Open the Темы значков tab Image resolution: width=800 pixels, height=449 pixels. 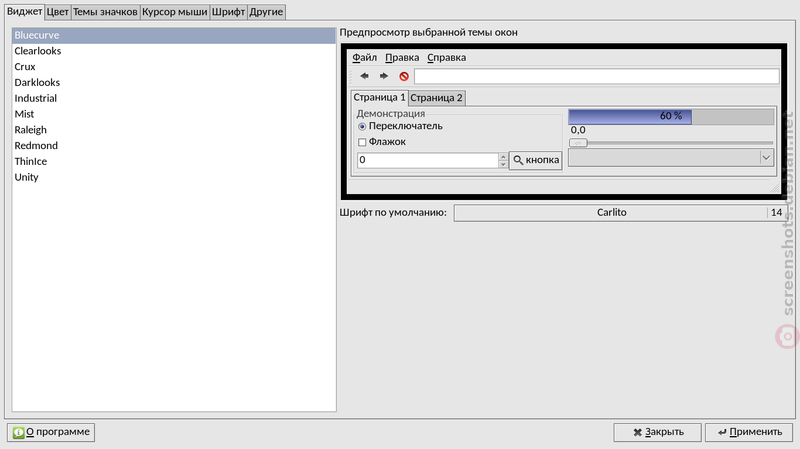tap(105, 12)
